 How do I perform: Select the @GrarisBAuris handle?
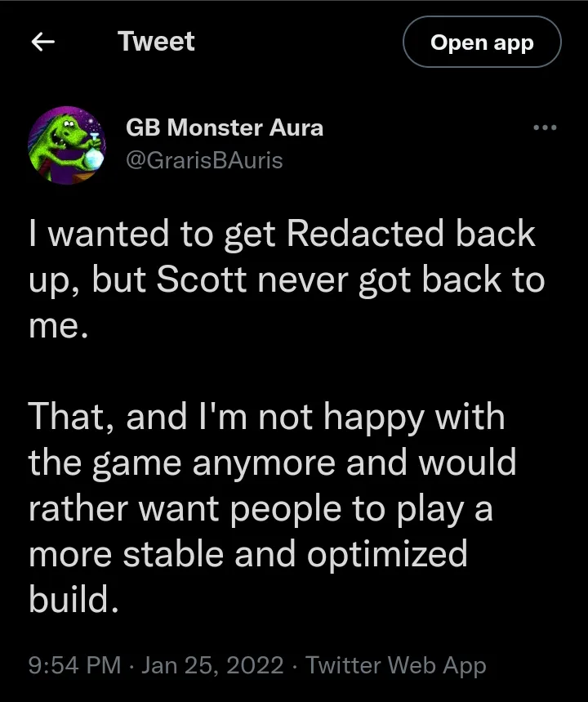pos(204,160)
